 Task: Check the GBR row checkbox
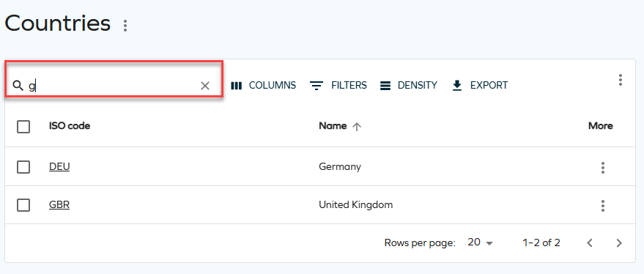pos(23,205)
